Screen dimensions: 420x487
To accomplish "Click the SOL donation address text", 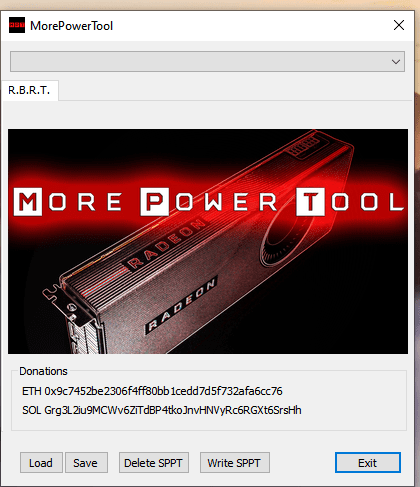I will 162,410.
